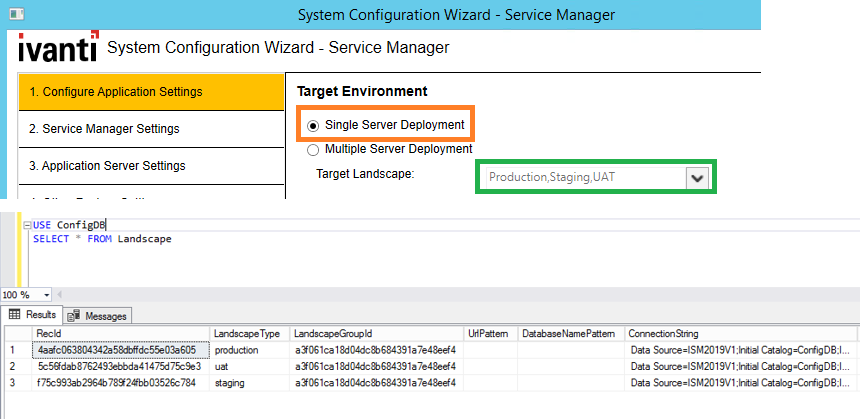The height and width of the screenshot is (419, 864).
Task: Click the ConnectionString column header
Action: pos(740,333)
